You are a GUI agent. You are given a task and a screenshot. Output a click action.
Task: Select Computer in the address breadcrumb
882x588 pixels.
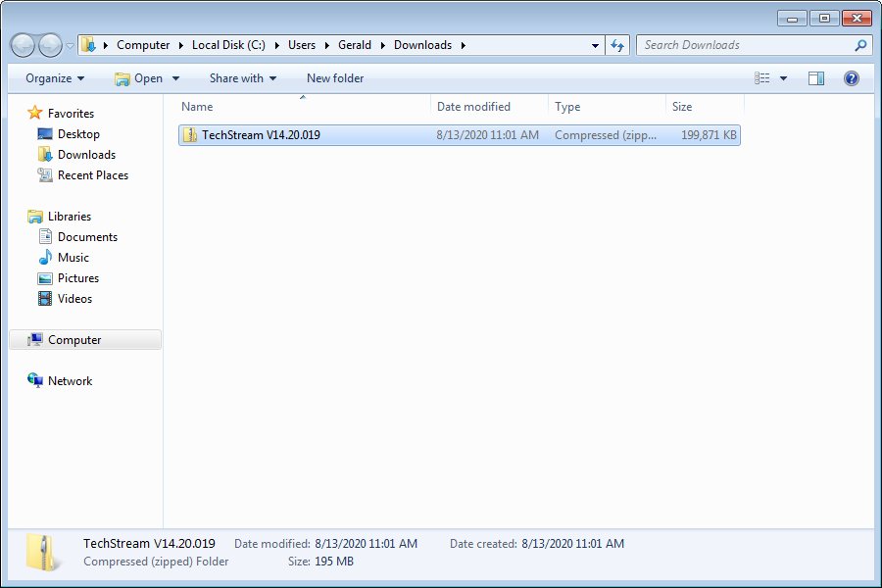pos(143,45)
